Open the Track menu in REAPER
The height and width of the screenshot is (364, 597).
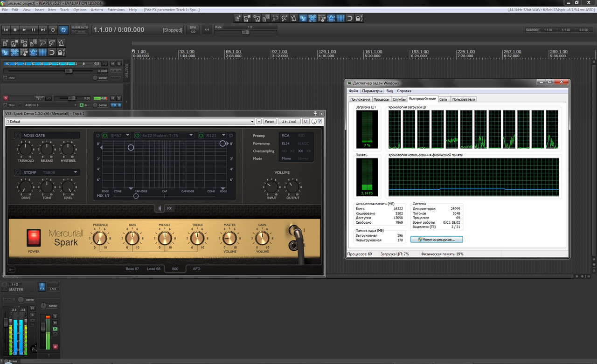click(64, 10)
